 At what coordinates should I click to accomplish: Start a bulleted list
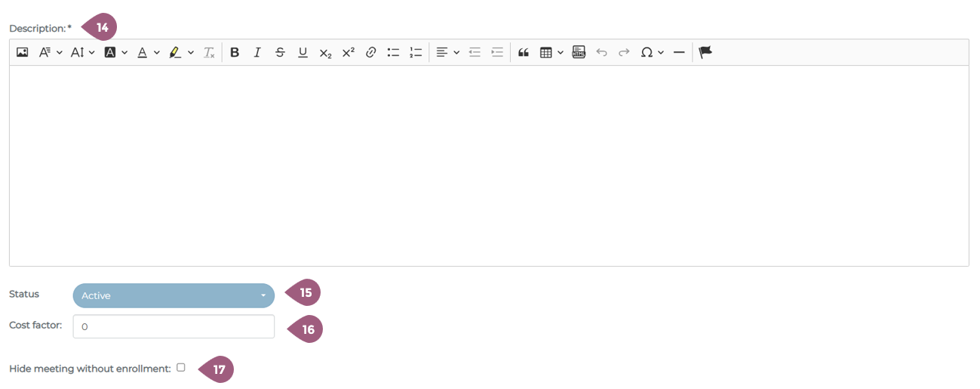pyautogui.click(x=393, y=52)
